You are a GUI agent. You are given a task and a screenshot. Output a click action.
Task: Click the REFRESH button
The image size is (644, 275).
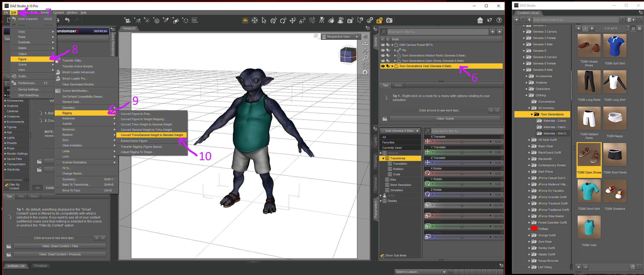tap(101, 31)
